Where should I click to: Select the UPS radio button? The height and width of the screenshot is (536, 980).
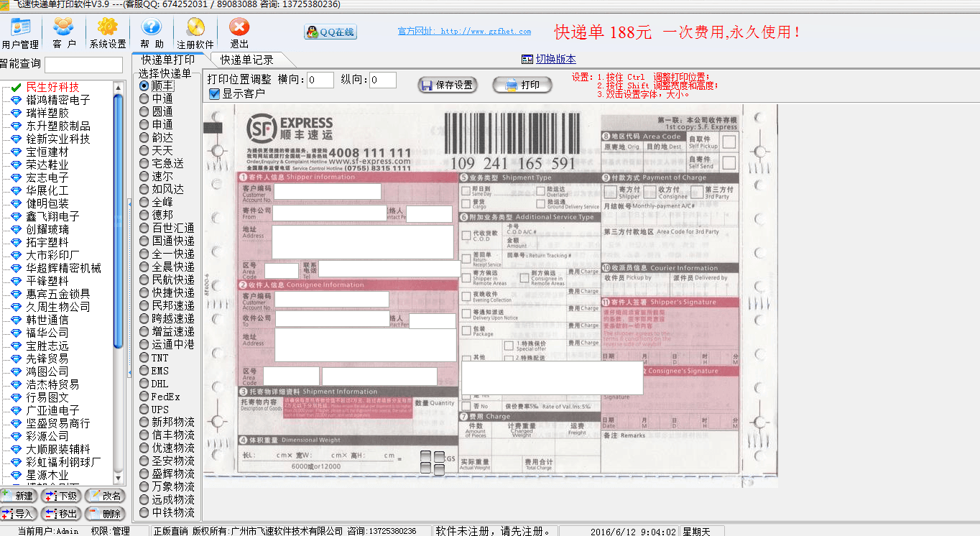tap(144, 410)
